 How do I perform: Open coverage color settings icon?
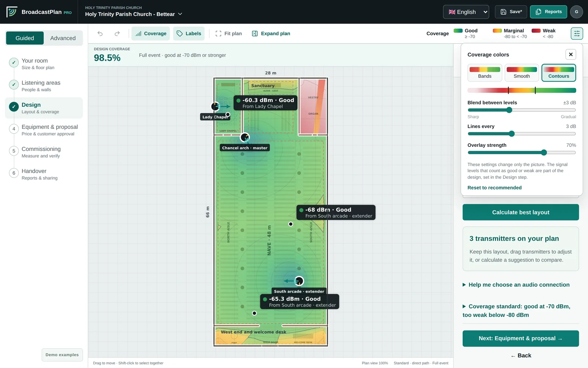click(577, 33)
